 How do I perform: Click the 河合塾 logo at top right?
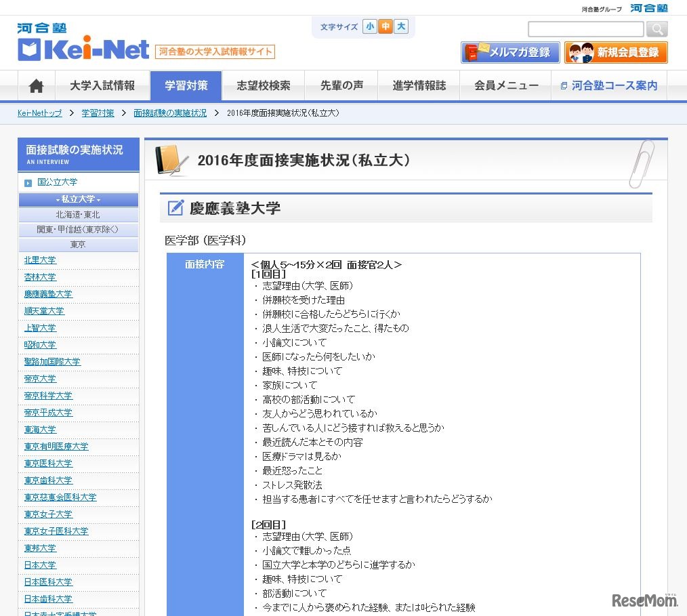click(648, 8)
